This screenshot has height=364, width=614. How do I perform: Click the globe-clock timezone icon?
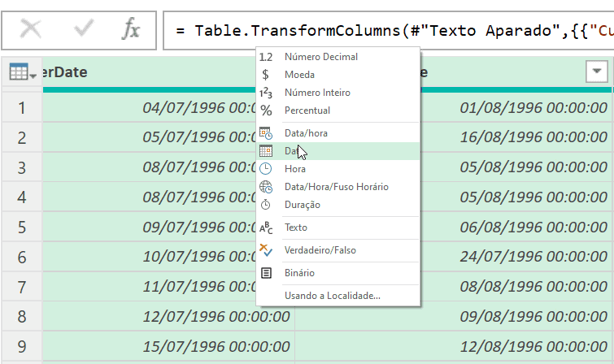[x=266, y=187]
